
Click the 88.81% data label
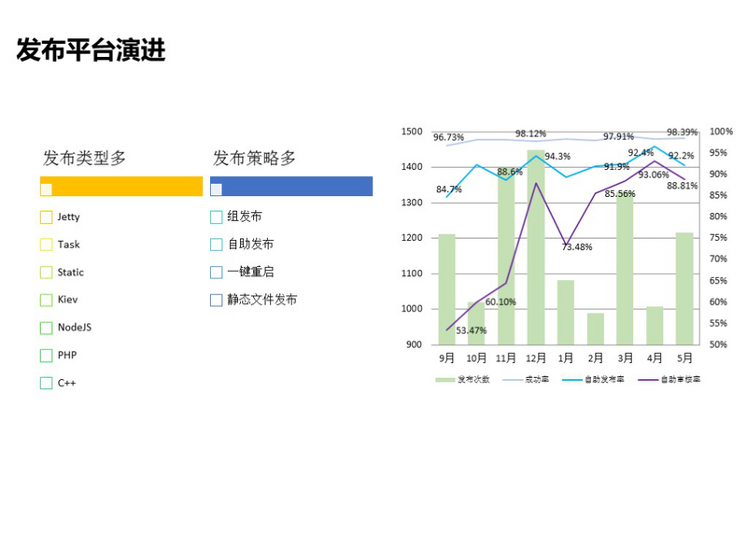point(683,186)
